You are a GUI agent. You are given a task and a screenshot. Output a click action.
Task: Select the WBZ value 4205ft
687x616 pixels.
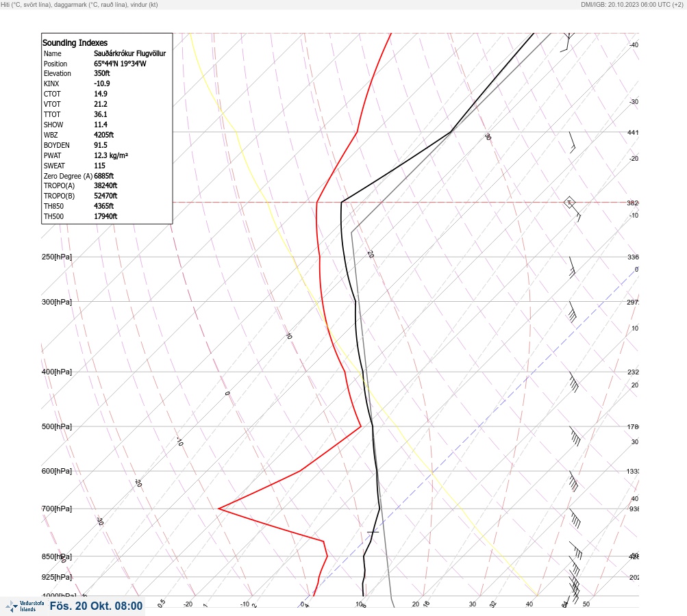click(x=103, y=135)
